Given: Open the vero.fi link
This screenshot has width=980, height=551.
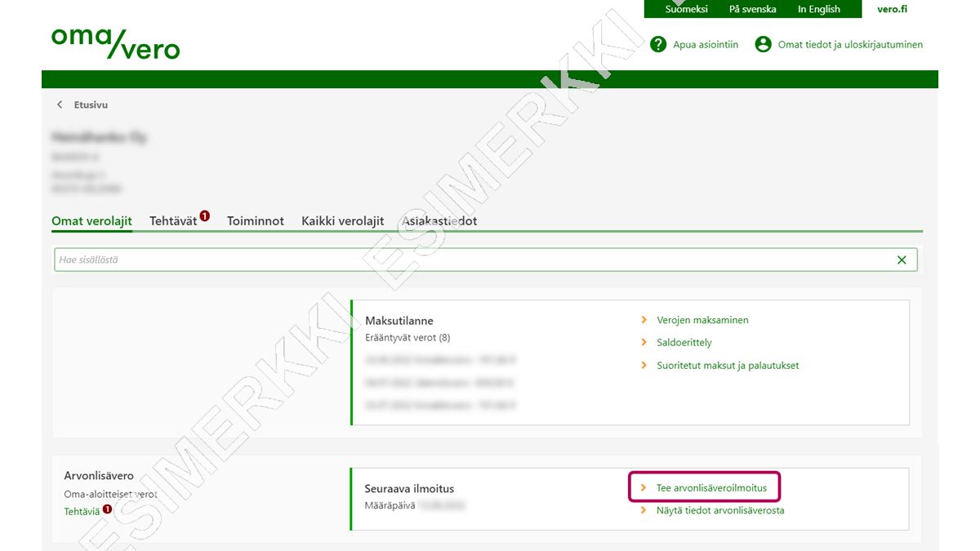Looking at the screenshot, I should pos(892,9).
